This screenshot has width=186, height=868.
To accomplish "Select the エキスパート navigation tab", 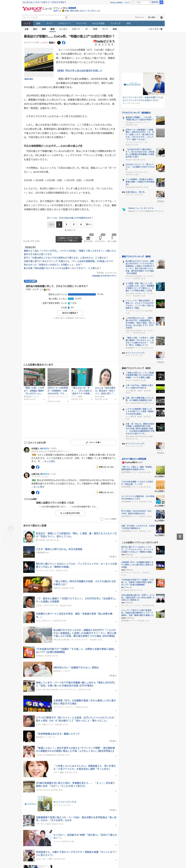I will pos(64,24).
